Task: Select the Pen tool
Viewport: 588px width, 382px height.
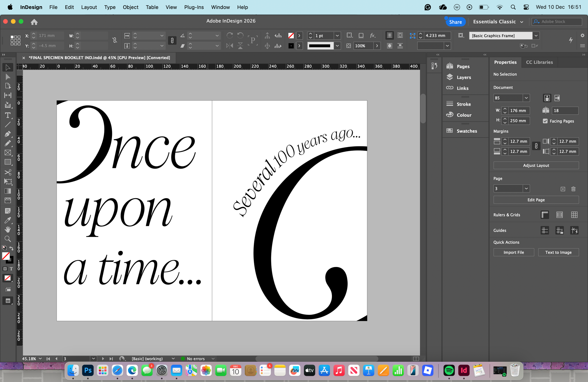Action: (x=8, y=134)
